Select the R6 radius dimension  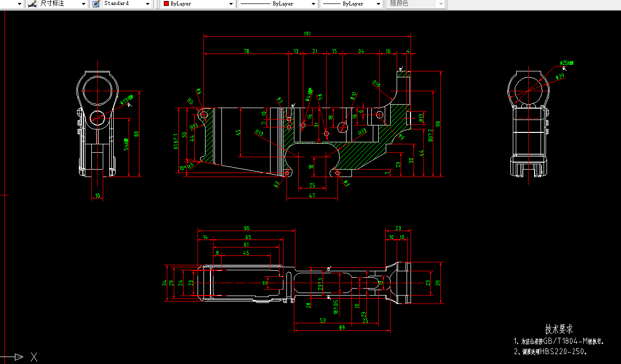coord(190,101)
